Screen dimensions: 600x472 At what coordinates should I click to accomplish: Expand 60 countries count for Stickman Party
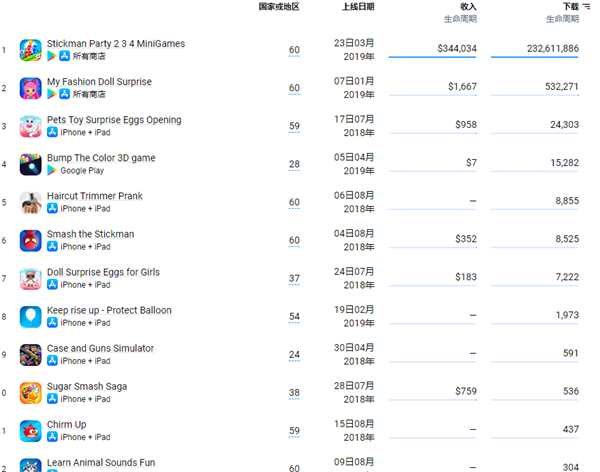(x=294, y=50)
